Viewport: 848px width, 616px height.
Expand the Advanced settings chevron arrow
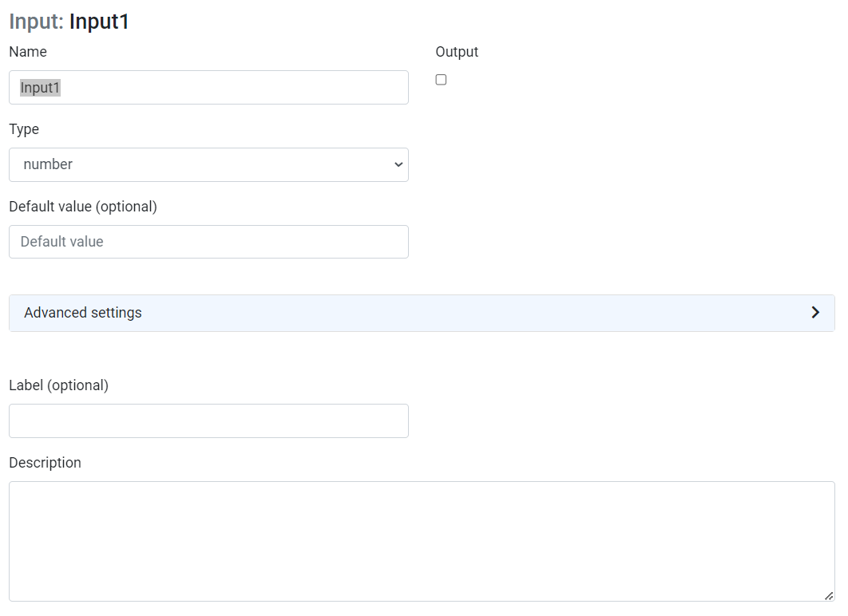[x=815, y=313]
